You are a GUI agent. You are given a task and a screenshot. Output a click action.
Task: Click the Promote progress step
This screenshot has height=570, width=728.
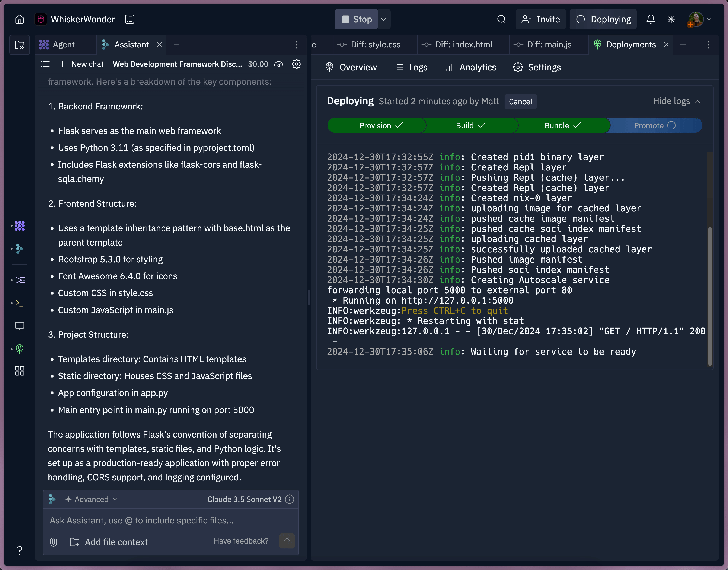pos(655,125)
